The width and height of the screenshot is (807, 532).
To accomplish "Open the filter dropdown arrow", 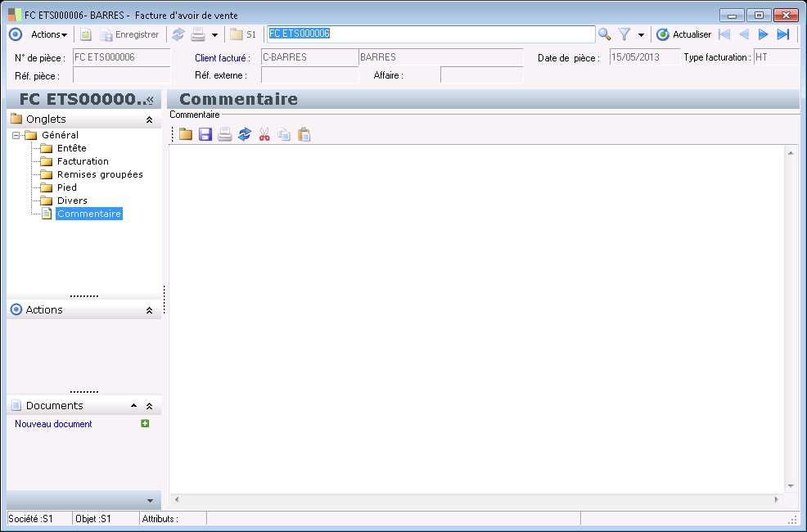I will click(x=641, y=35).
